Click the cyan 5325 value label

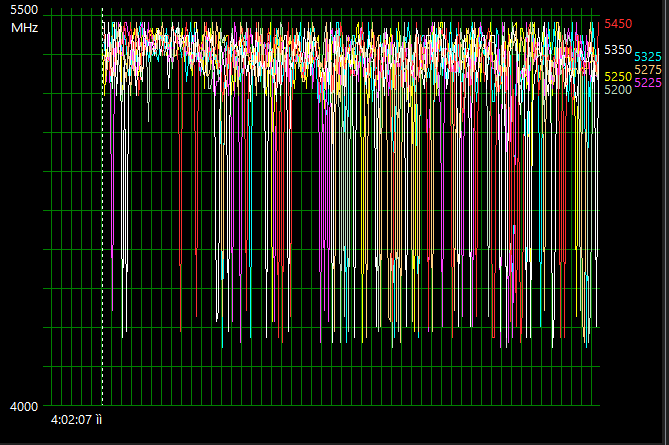pyautogui.click(x=648, y=57)
